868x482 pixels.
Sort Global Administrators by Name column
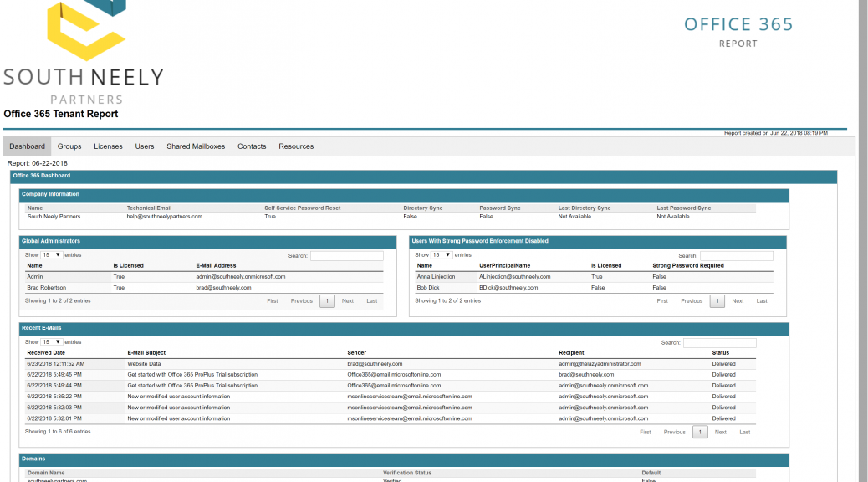(35, 266)
